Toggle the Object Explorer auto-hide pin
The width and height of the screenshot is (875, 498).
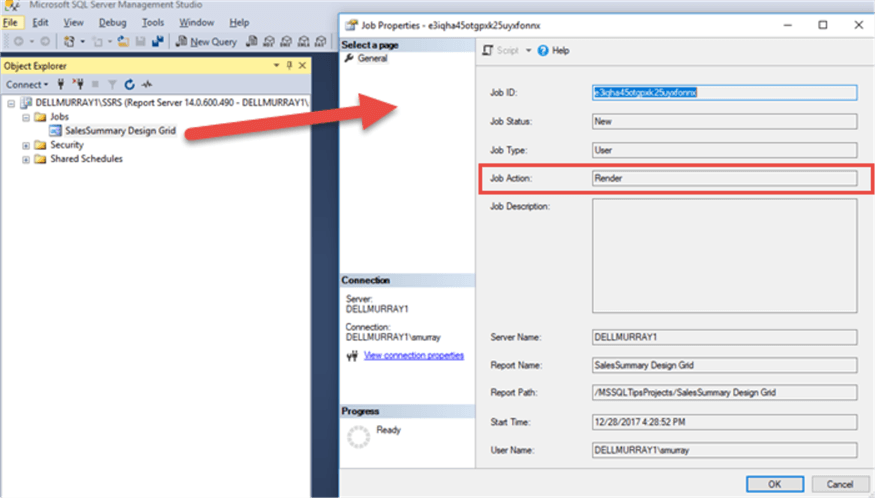[x=289, y=65]
